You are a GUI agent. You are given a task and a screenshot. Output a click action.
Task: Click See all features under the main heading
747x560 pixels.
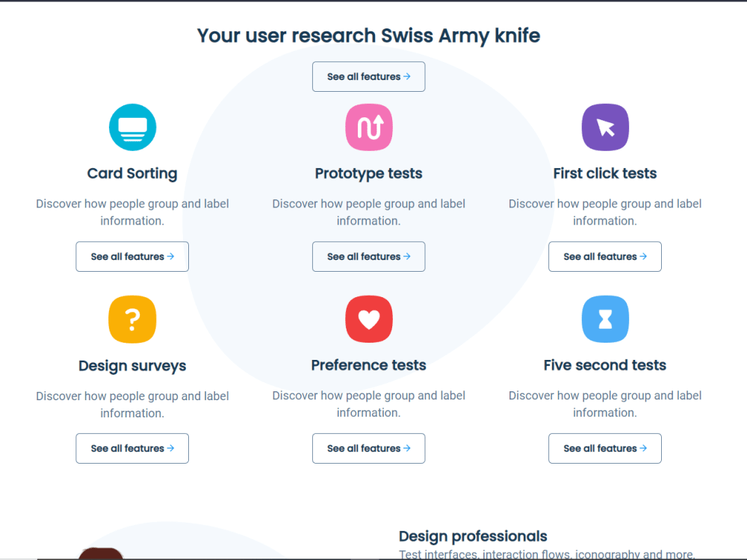click(369, 77)
